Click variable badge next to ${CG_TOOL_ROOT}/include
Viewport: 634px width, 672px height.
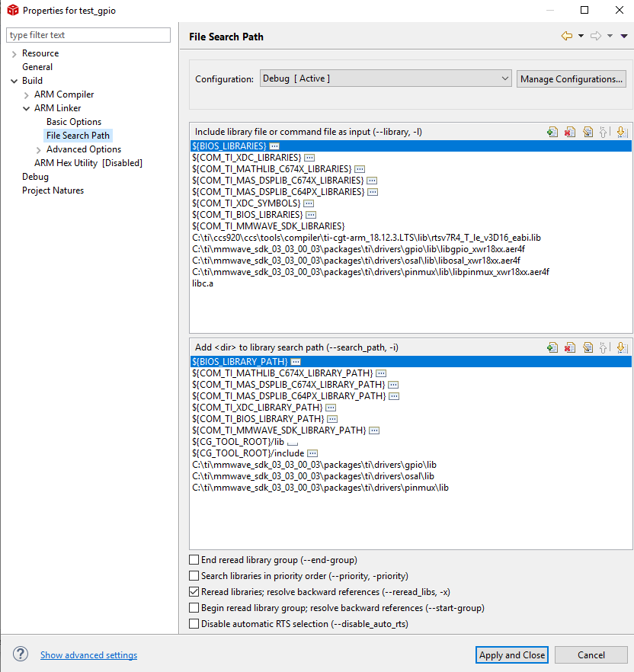[312, 453]
